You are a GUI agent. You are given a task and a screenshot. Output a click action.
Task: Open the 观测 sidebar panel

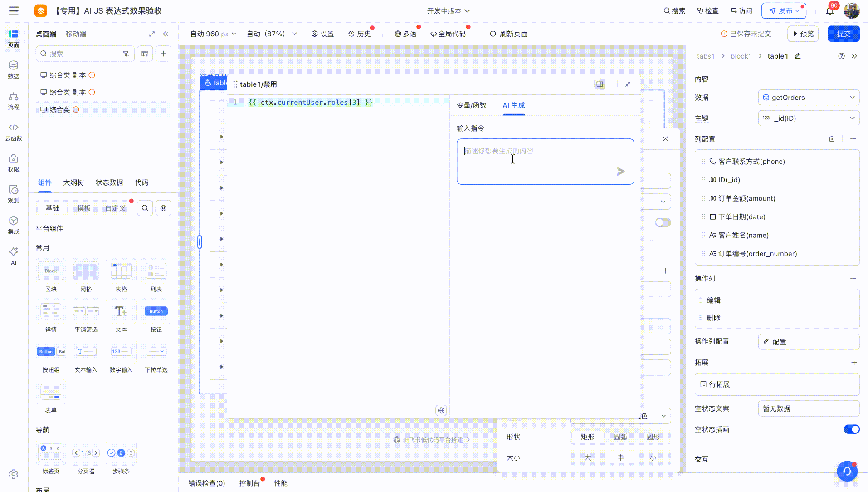[14, 194]
